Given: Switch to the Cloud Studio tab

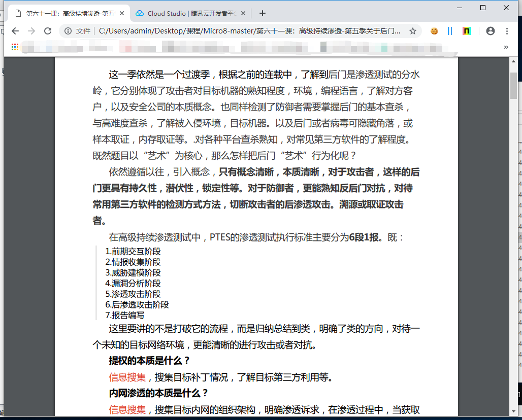Looking at the screenshot, I should coord(190,13).
